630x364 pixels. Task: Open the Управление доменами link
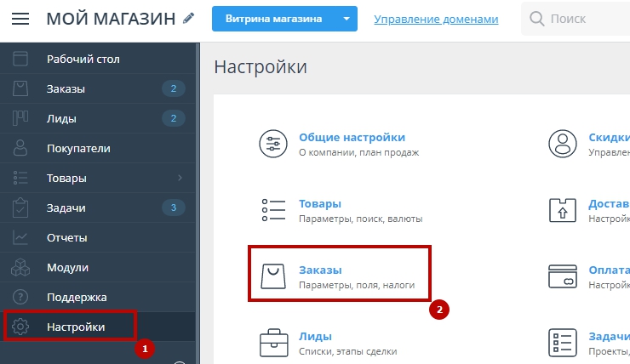(x=436, y=19)
